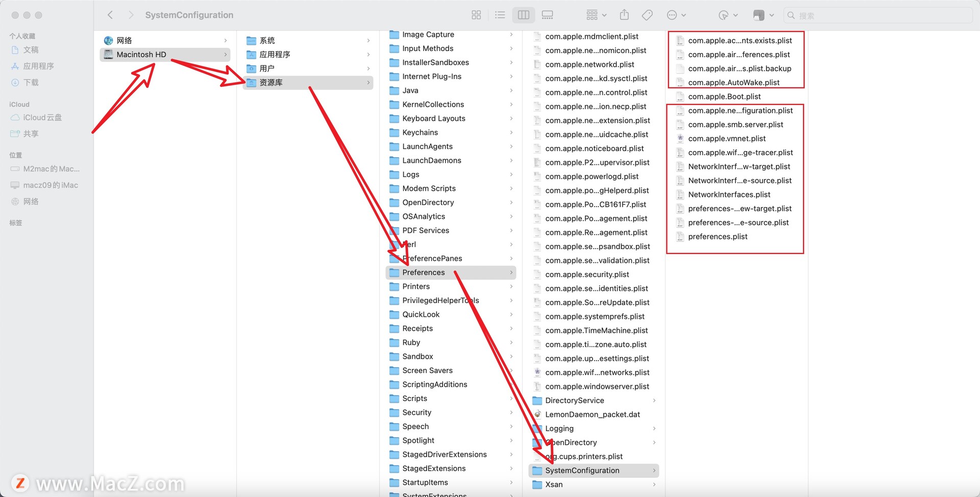
Task: Open the DirectoryService folder
Action: pos(594,401)
